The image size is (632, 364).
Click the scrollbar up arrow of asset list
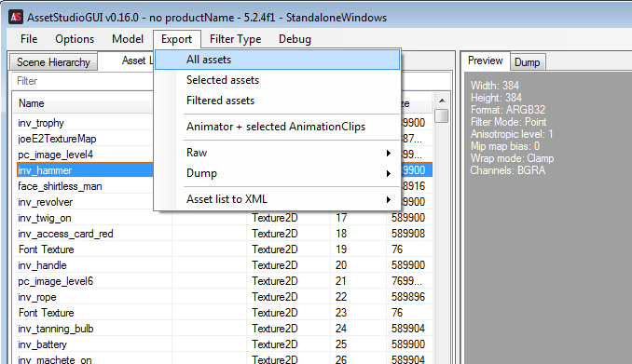pyautogui.click(x=442, y=101)
